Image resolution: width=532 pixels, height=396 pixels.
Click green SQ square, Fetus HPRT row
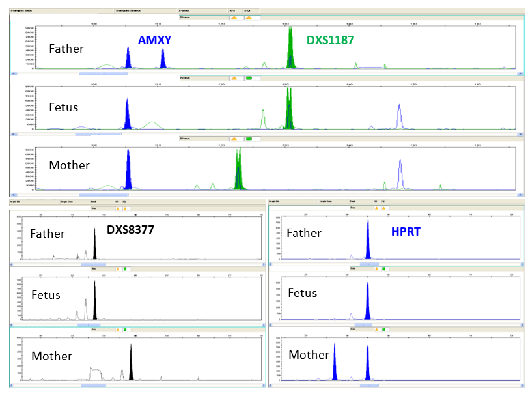click(384, 269)
